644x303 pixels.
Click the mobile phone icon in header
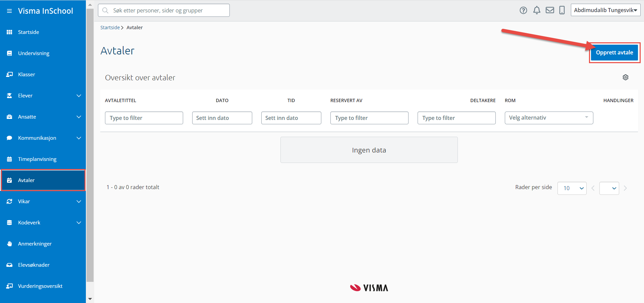point(562,10)
